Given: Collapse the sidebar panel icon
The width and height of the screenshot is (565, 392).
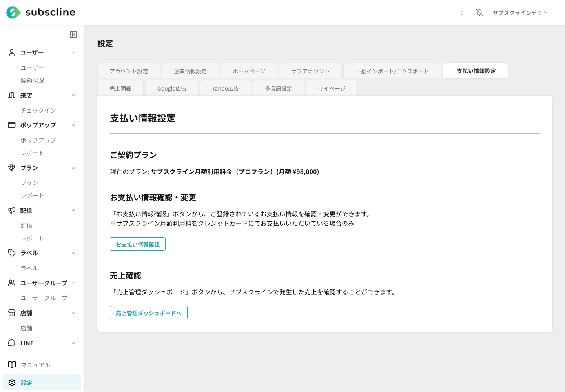Looking at the screenshot, I should click(x=73, y=34).
